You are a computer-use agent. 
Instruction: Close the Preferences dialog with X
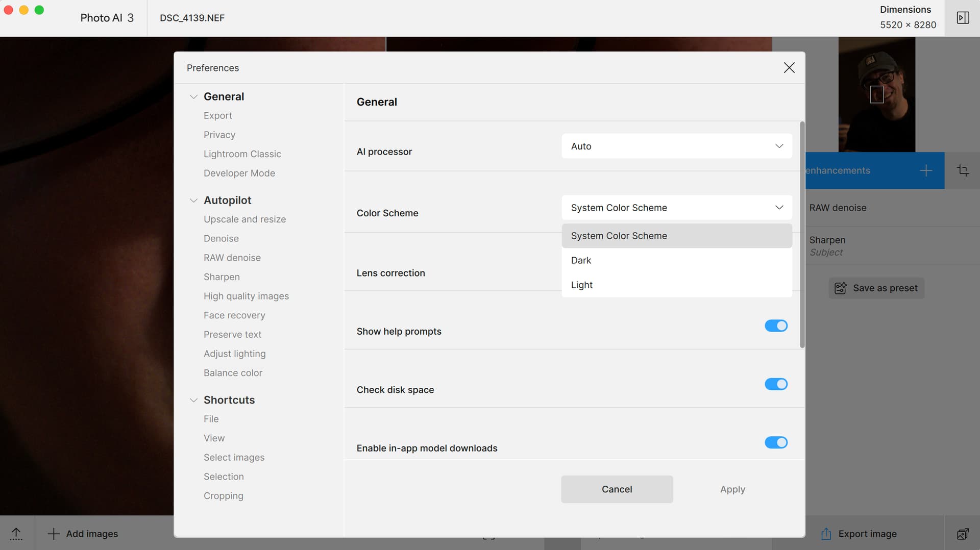click(x=789, y=68)
